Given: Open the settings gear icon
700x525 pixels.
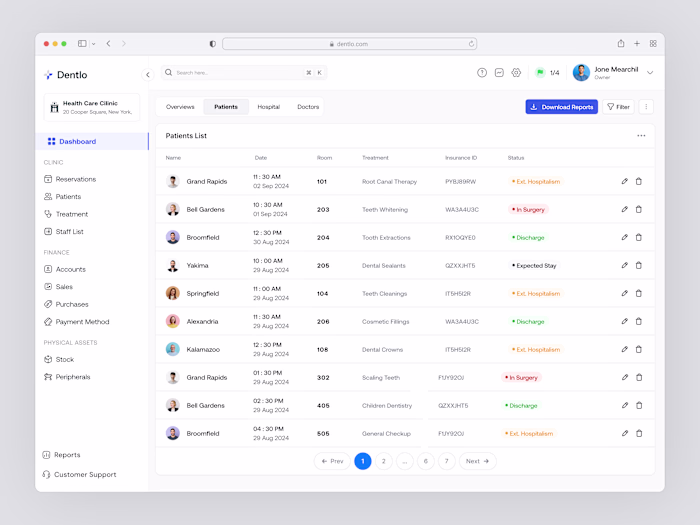Looking at the screenshot, I should point(516,73).
